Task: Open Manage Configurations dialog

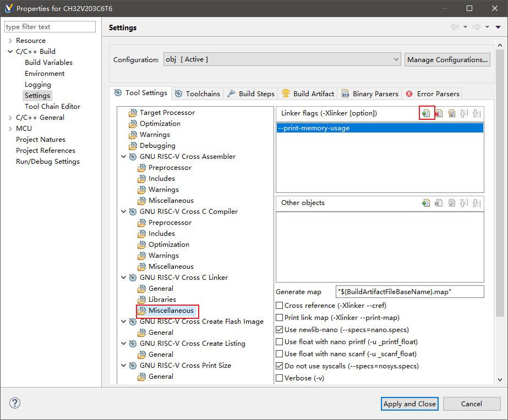Action: pos(447,60)
